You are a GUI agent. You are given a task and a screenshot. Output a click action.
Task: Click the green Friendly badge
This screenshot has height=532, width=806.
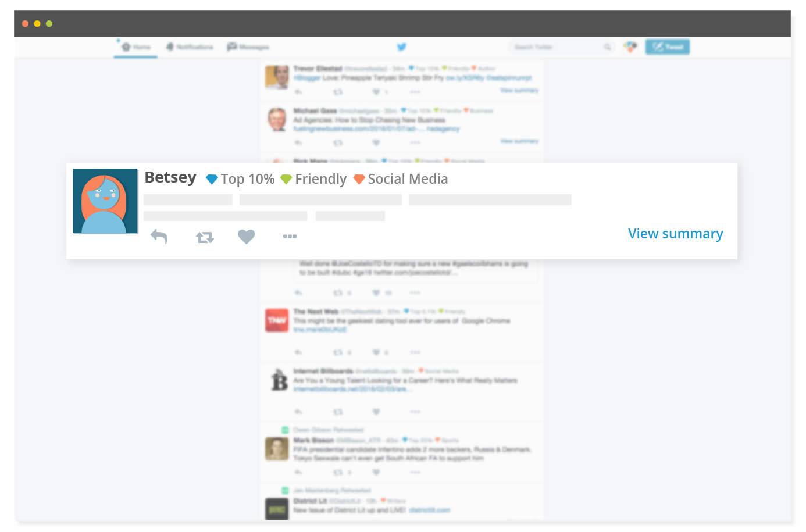coord(286,179)
